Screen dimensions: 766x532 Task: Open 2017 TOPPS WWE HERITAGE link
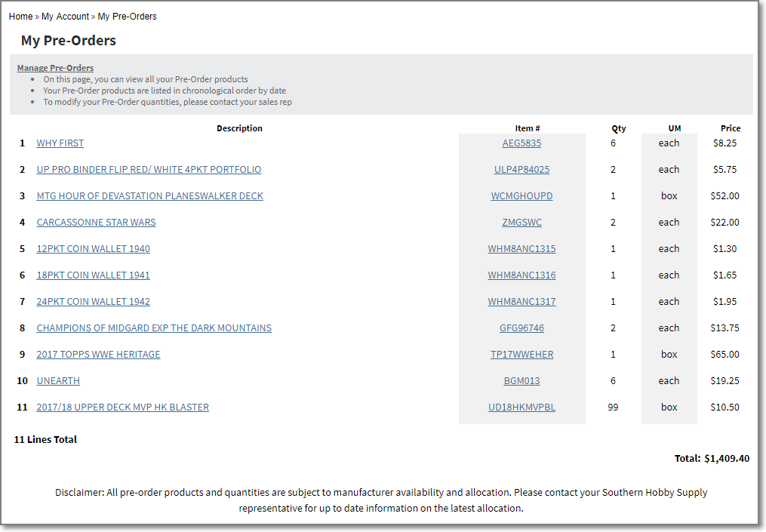[x=98, y=354]
